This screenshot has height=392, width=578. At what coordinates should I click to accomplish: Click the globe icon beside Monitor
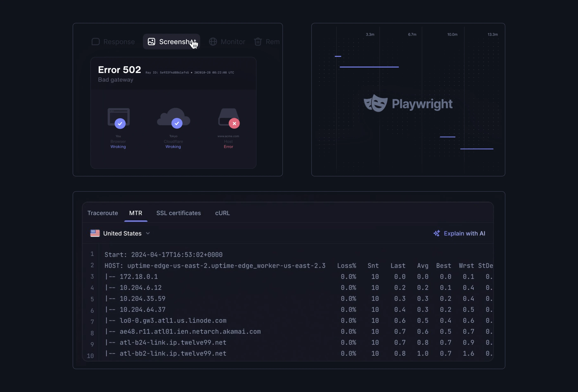click(x=213, y=42)
